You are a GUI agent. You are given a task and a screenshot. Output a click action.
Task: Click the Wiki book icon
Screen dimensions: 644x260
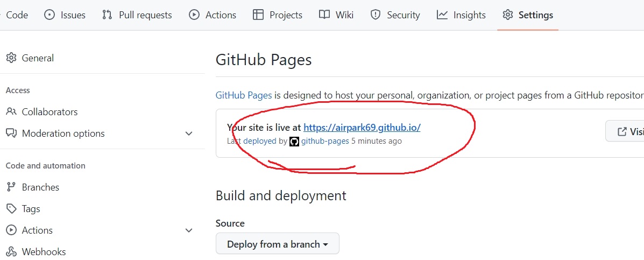tap(324, 15)
